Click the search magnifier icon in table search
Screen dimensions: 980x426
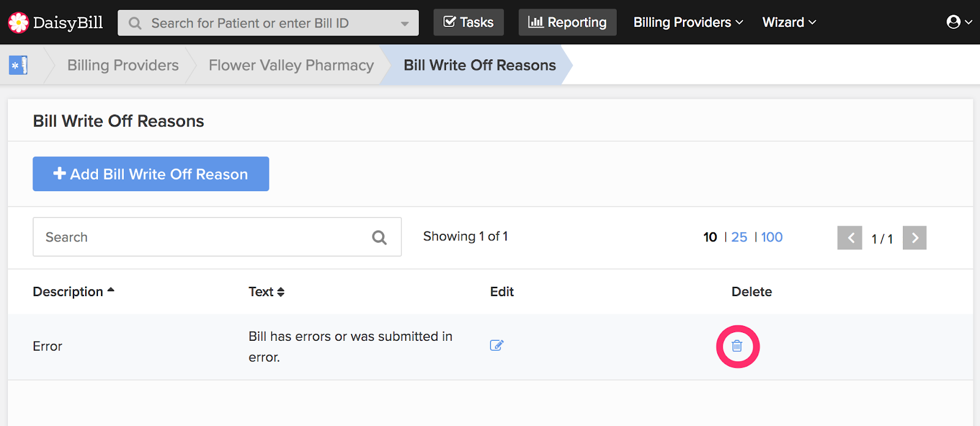tap(379, 237)
